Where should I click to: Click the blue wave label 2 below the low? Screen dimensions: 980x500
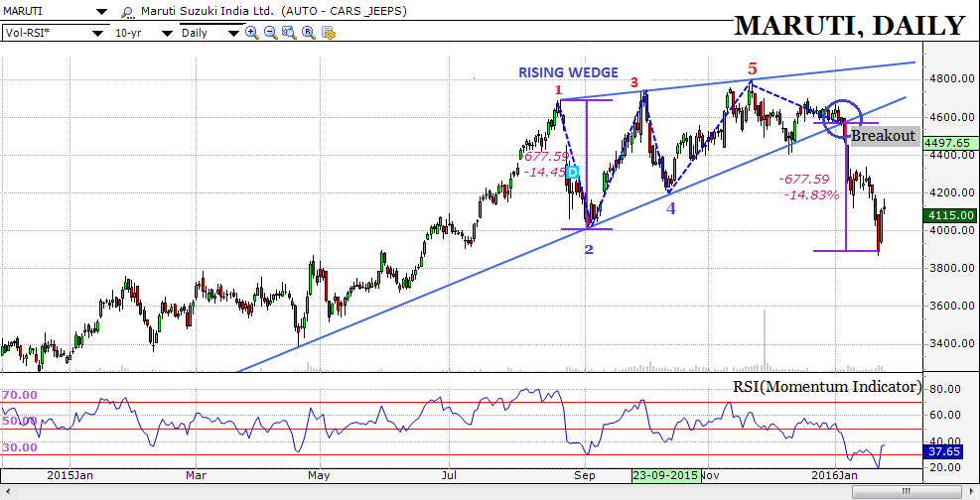point(589,250)
